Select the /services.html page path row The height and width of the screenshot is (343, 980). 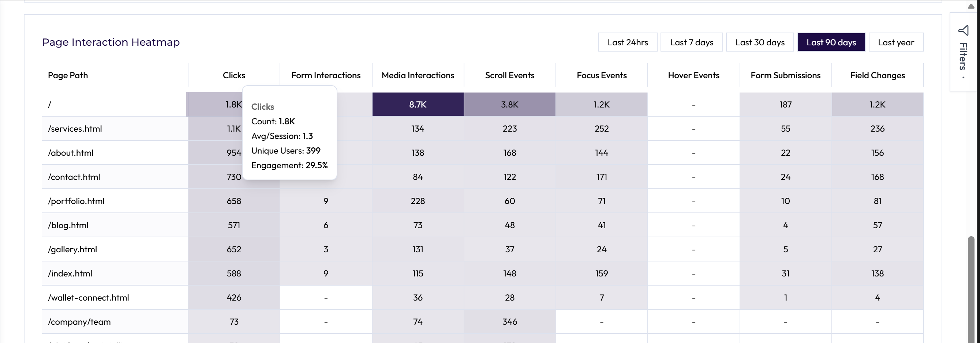[x=75, y=128]
